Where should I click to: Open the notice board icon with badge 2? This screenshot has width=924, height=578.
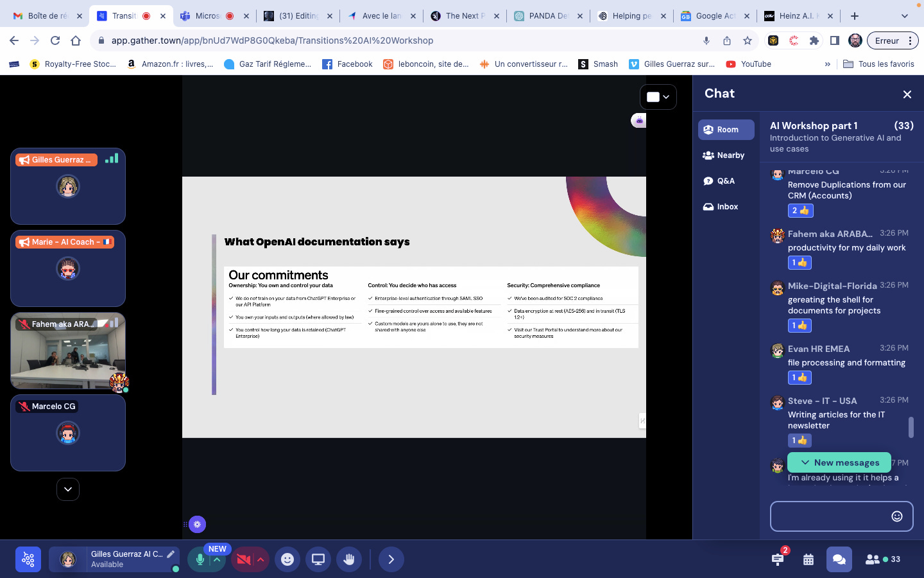coord(778,559)
